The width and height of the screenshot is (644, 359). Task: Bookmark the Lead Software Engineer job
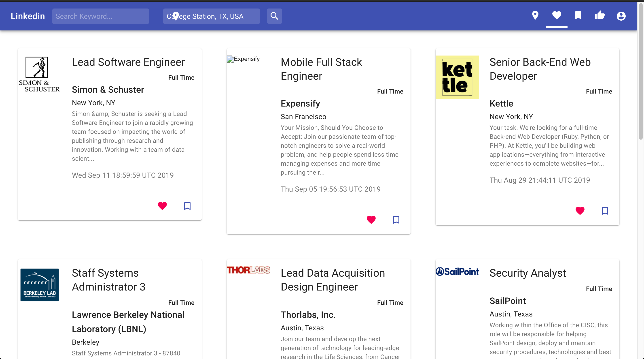[187, 206]
